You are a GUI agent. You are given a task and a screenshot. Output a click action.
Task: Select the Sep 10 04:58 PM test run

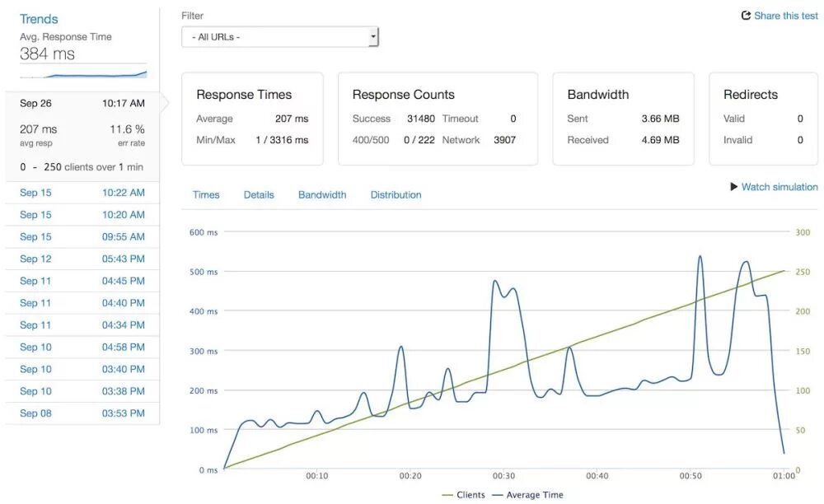coord(82,347)
